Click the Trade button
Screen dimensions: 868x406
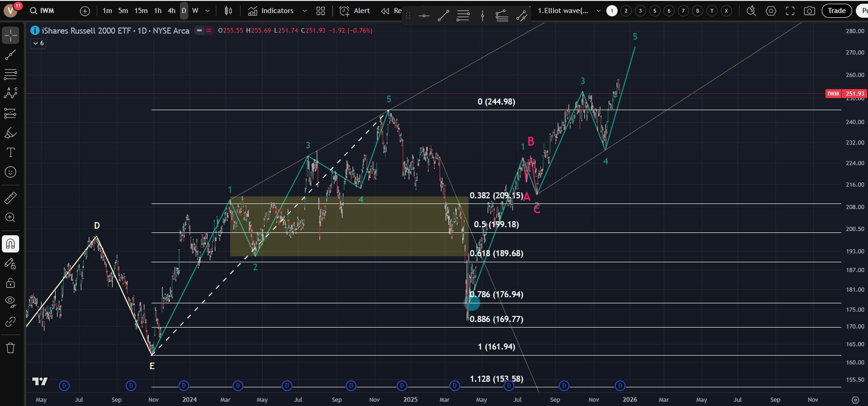click(x=836, y=11)
